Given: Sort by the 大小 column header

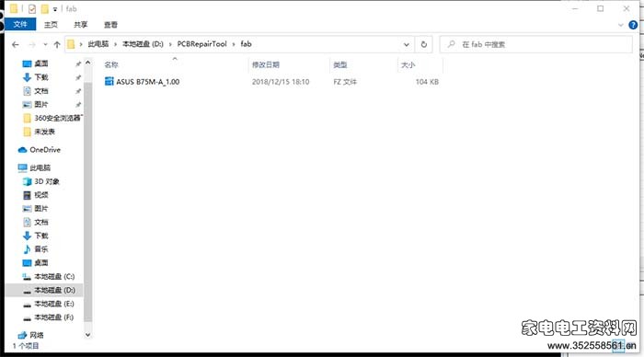Looking at the screenshot, I should pyautogui.click(x=408, y=65).
